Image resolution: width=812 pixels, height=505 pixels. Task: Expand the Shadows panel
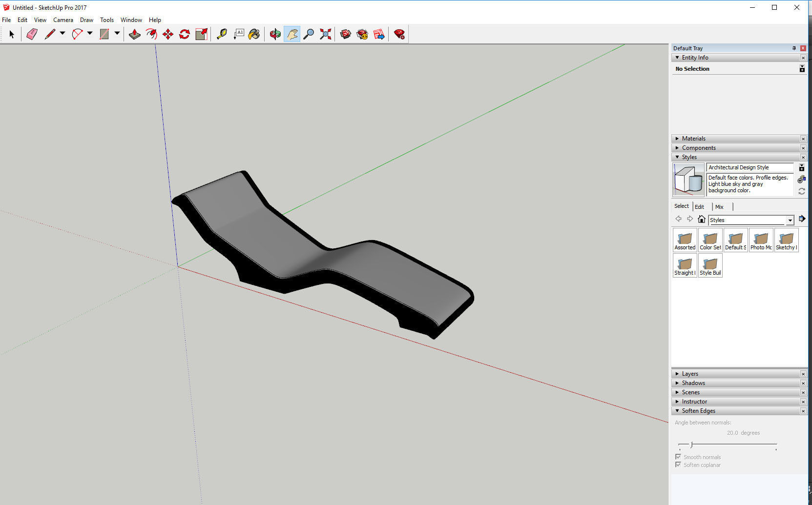[x=677, y=383]
